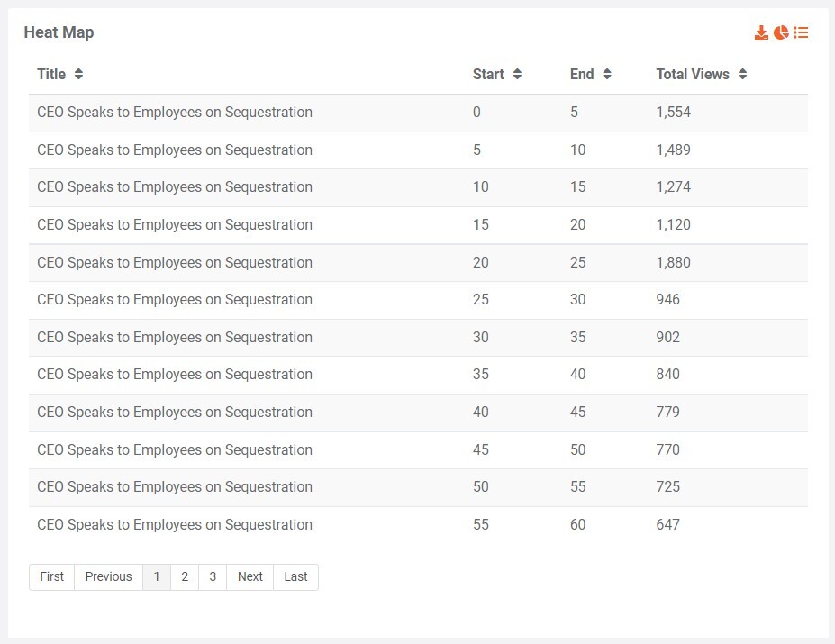This screenshot has height=644, width=835.
Task: Sort table by Title column arrows
Action: click(79, 75)
